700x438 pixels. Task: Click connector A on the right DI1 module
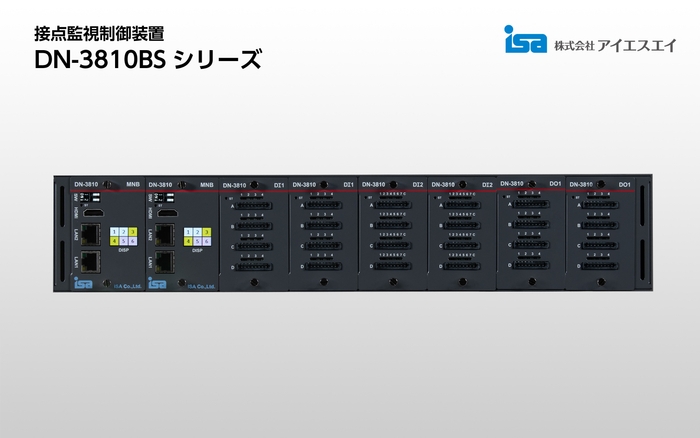coord(323,205)
